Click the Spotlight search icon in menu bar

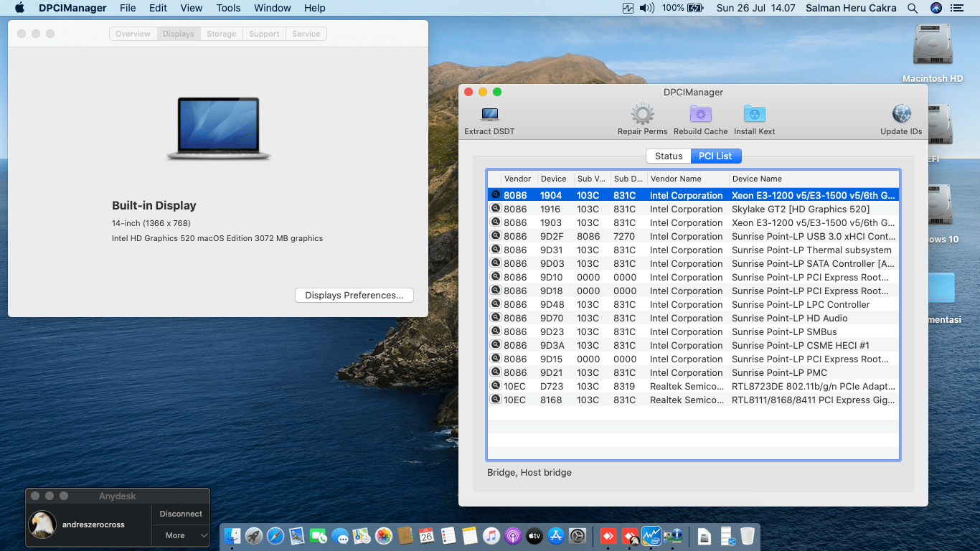coord(913,8)
